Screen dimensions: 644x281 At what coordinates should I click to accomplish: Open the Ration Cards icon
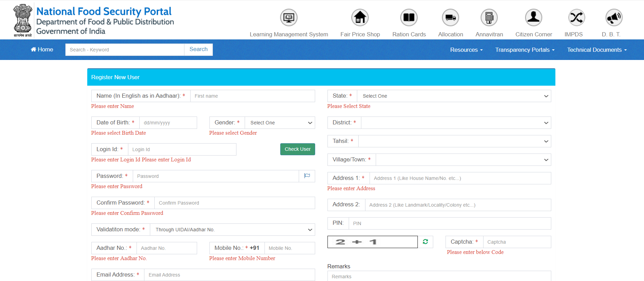409,17
